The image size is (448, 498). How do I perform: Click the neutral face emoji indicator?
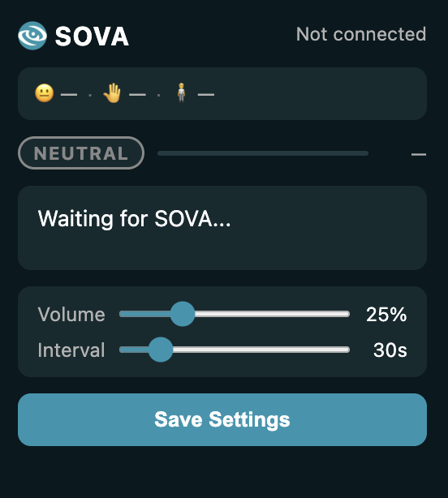[44, 93]
